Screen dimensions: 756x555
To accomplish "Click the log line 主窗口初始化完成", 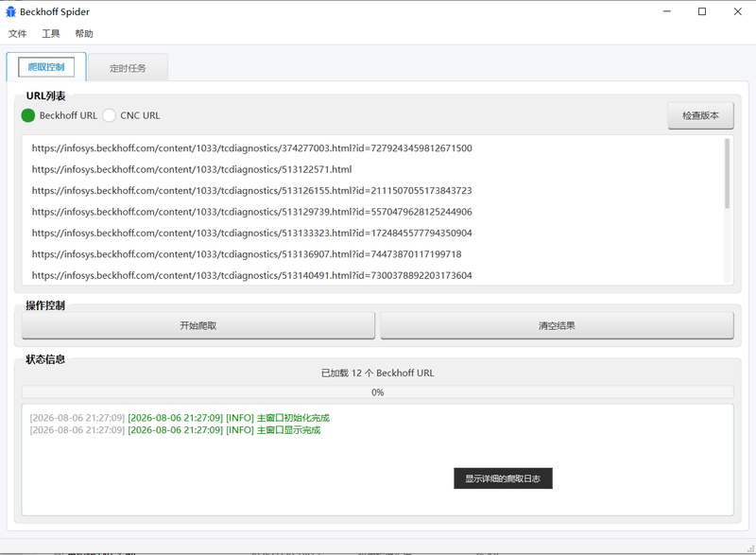I will 180,418.
